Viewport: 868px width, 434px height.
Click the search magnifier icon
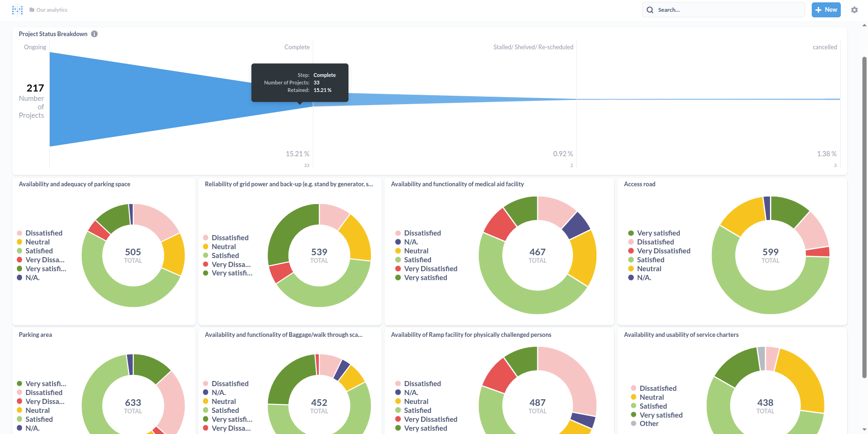(x=650, y=10)
